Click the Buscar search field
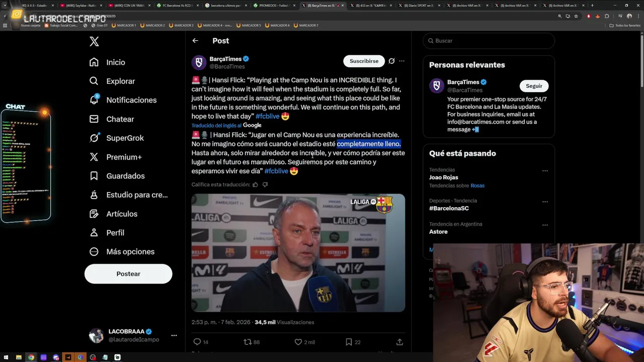 [489, 41]
